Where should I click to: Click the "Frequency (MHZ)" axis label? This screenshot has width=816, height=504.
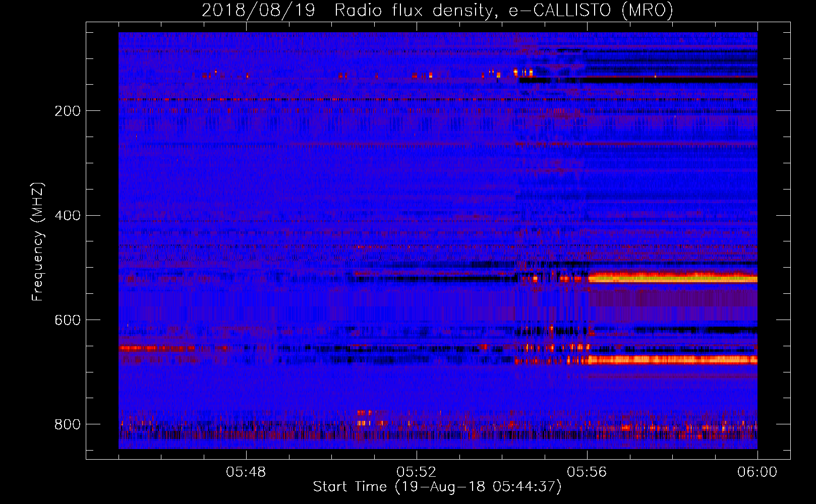click(38, 242)
